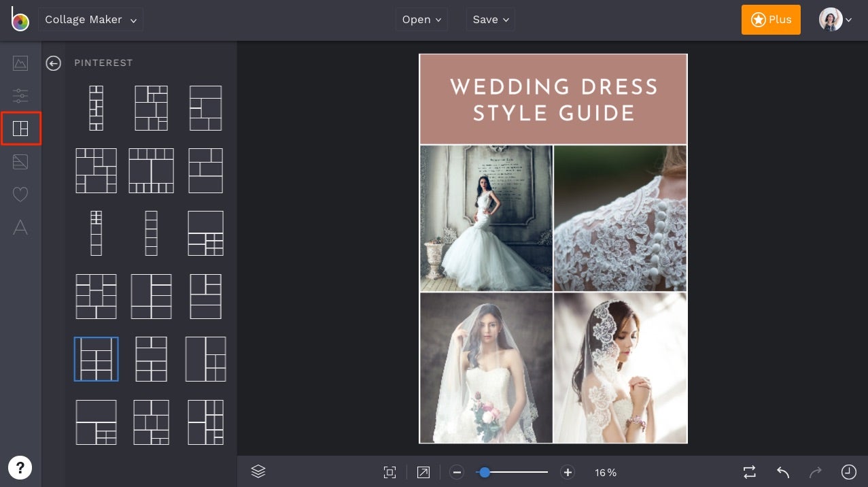Preview the collage in fullscreen

click(x=423, y=471)
